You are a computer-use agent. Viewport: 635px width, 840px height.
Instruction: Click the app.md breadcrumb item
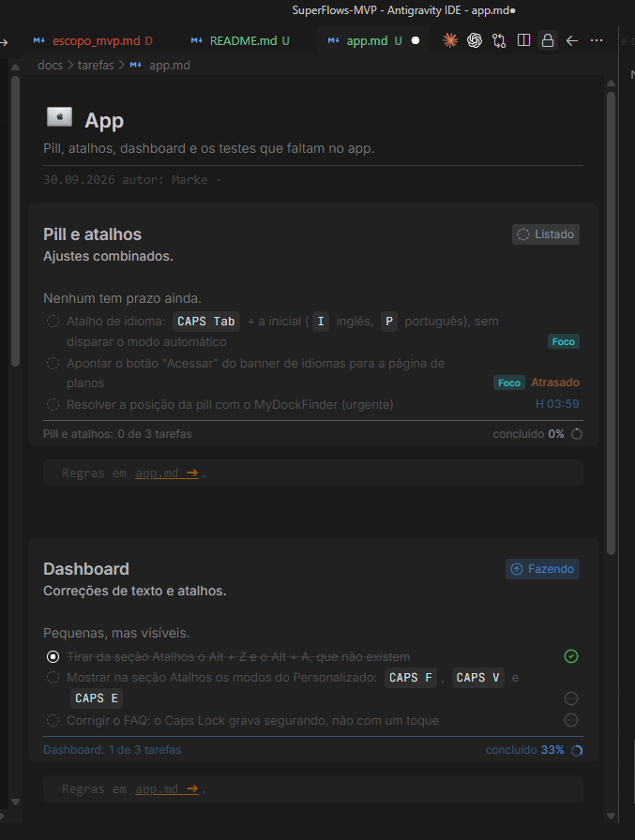(170, 66)
